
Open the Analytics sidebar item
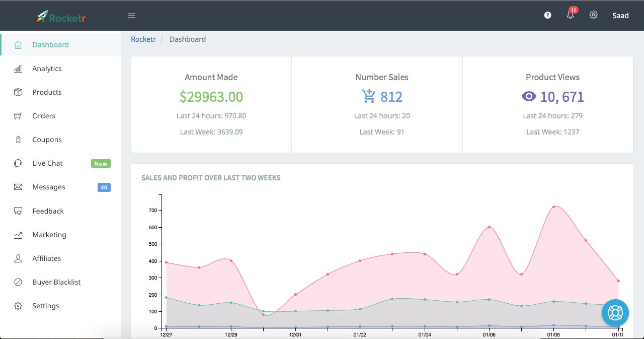click(x=47, y=69)
